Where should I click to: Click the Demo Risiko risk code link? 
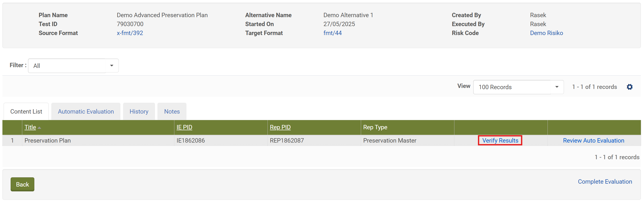pyautogui.click(x=546, y=33)
